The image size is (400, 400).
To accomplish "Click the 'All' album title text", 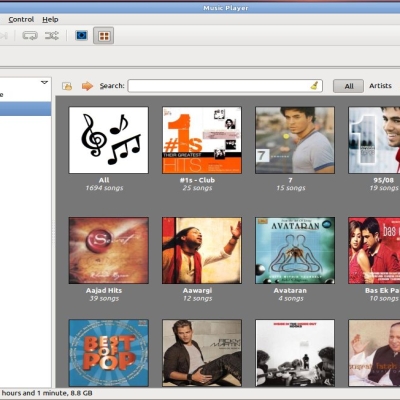I will [x=104, y=180].
